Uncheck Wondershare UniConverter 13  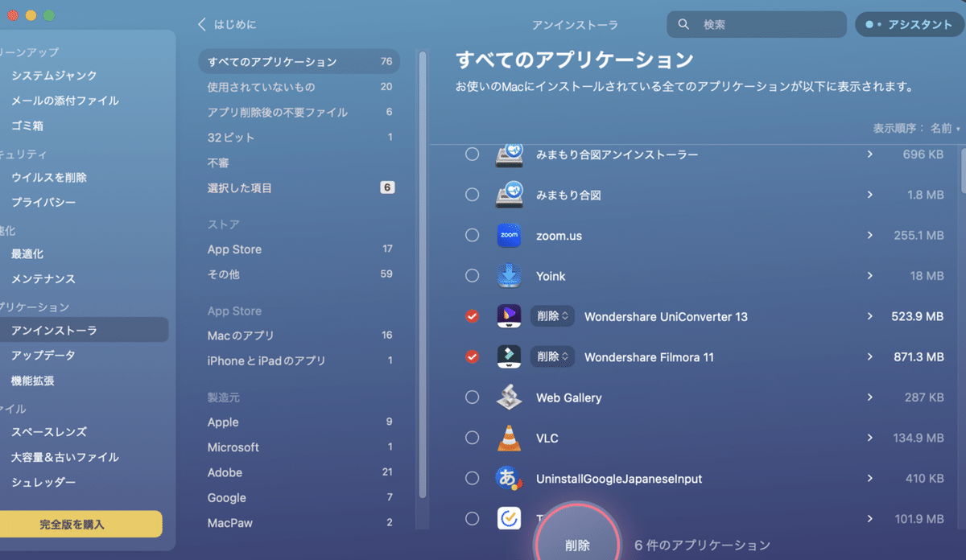click(473, 316)
